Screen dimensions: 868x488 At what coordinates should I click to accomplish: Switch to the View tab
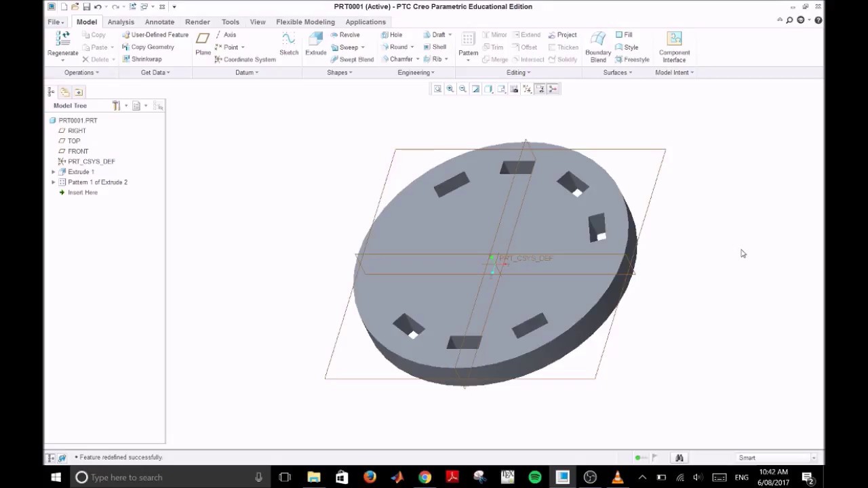pyautogui.click(x=258, y=22)
